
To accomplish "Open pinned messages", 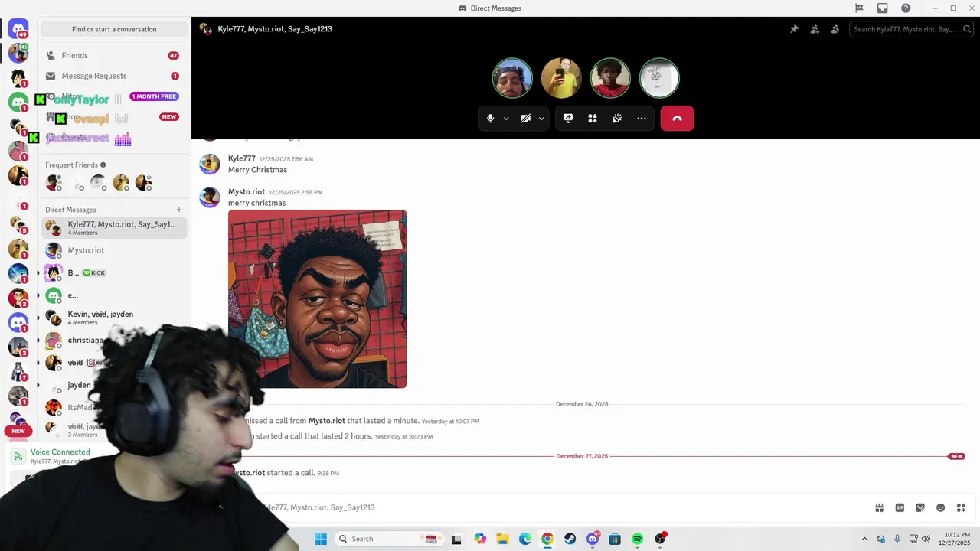I will [x=794, y=29].
